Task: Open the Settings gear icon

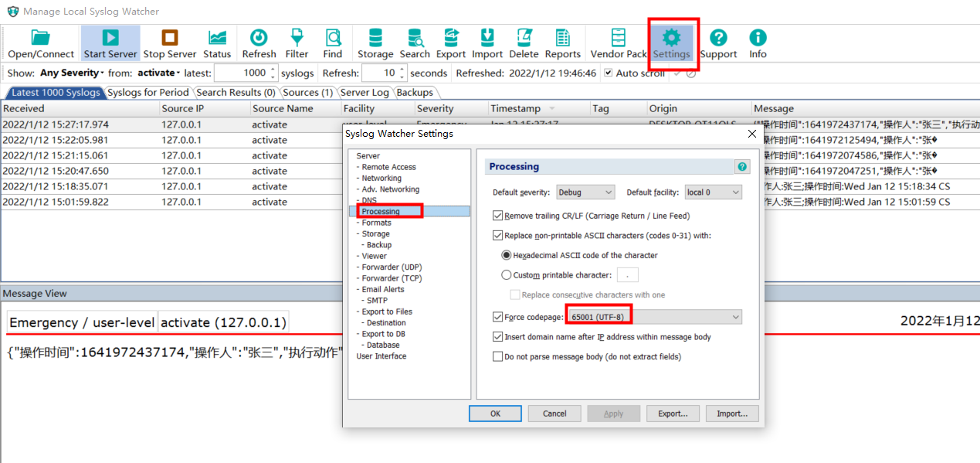Action: coord(672,44)
